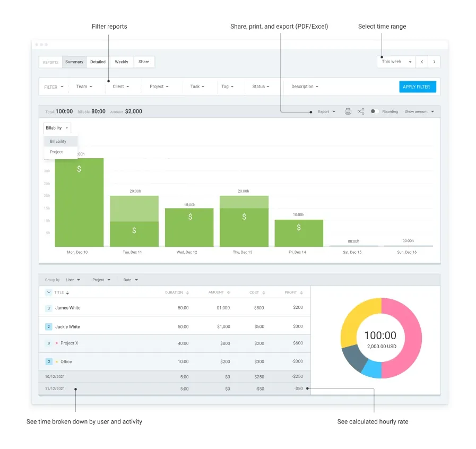Open the Status filter dropdown

(261, 87)
